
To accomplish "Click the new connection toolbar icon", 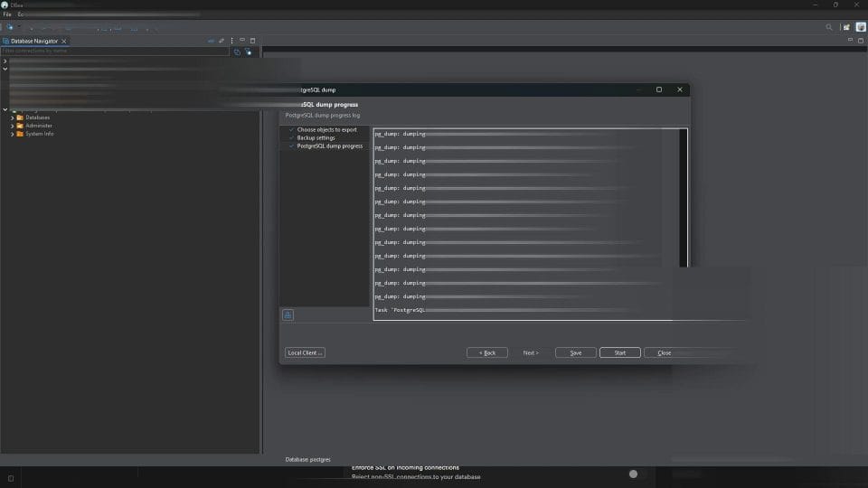I will point(9,27).
